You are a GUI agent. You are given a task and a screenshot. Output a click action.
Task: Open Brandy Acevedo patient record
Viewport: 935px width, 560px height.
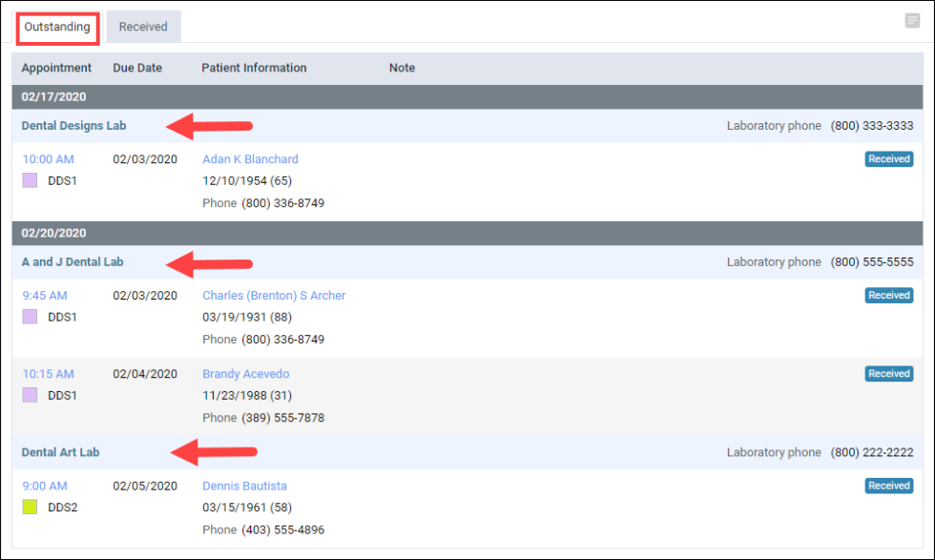(x=245, y=374)
